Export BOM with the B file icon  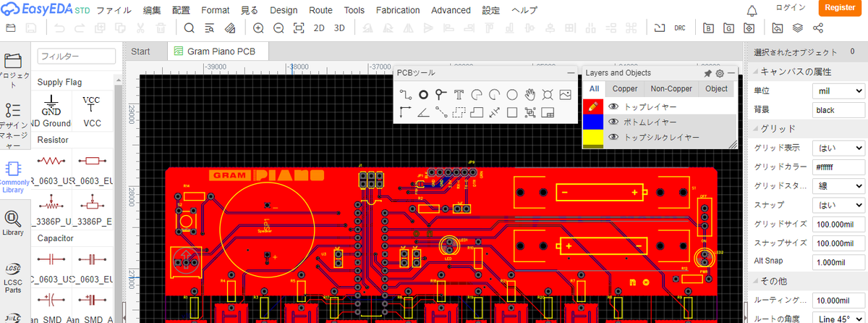coord(709,28)
